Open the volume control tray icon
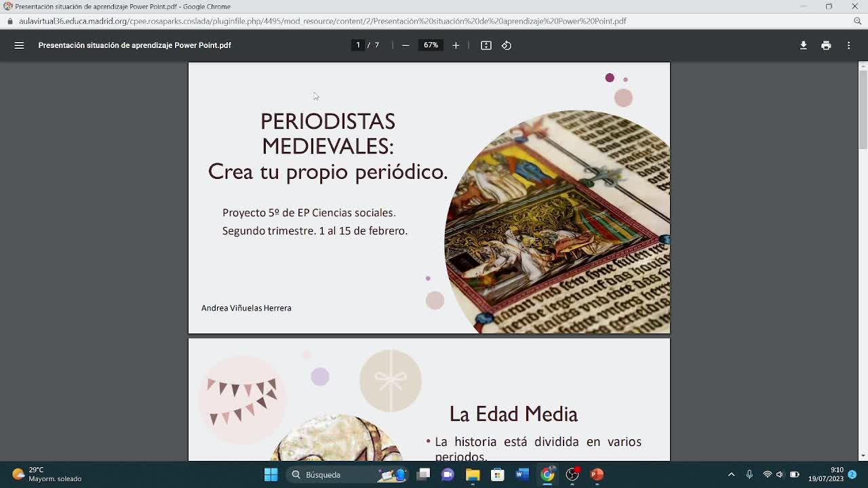Image resolution: width=868 pixels, height=488 pixels. click(x=780, y=474)
